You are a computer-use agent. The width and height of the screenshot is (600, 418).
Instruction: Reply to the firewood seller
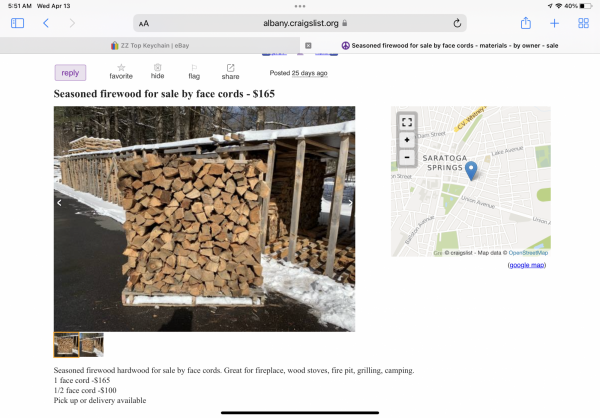[x=70, y=73]
